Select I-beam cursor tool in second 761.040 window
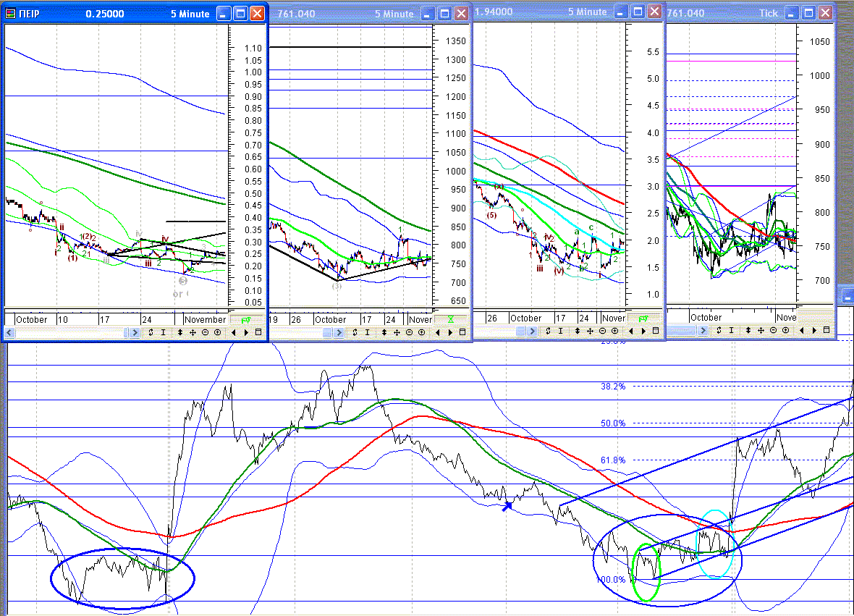Viewport: 854px width, 616px height. 367,332
